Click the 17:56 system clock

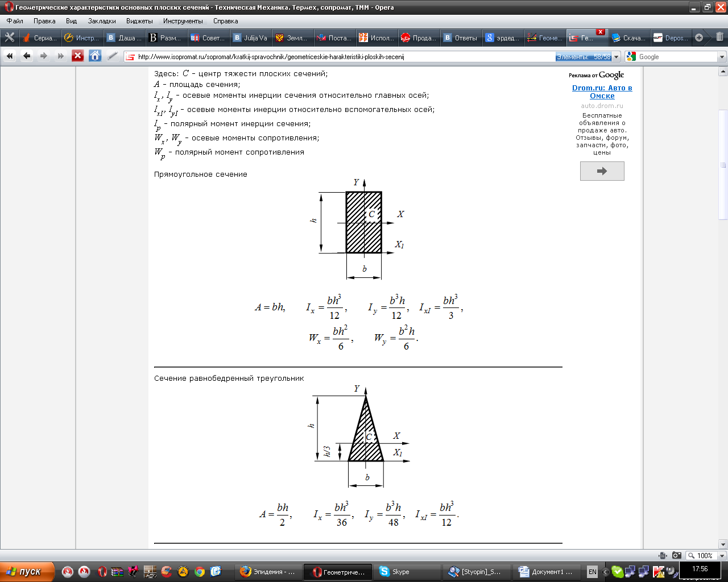coord(700,569)
